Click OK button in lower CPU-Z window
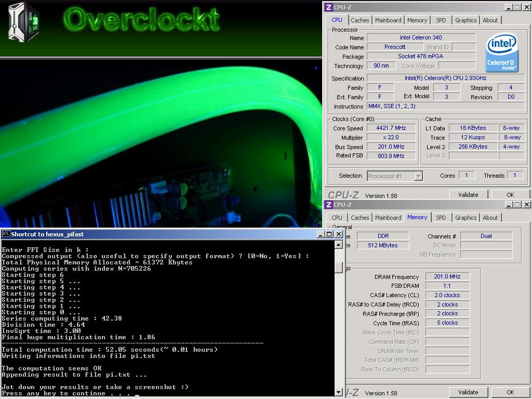 pyautogui.click(x=510, y=392)
